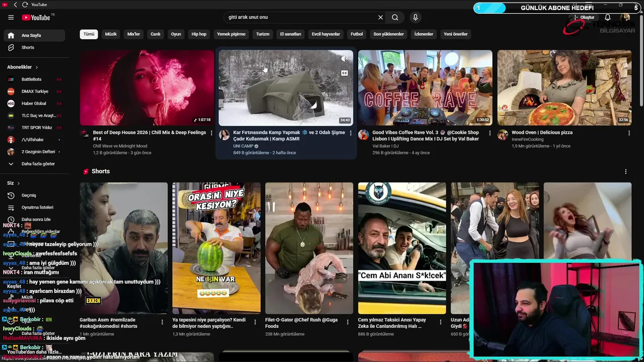Select the Evcil hayvanlar chip
The height and width of the screenshot is (362, 644).
[326, 34]
